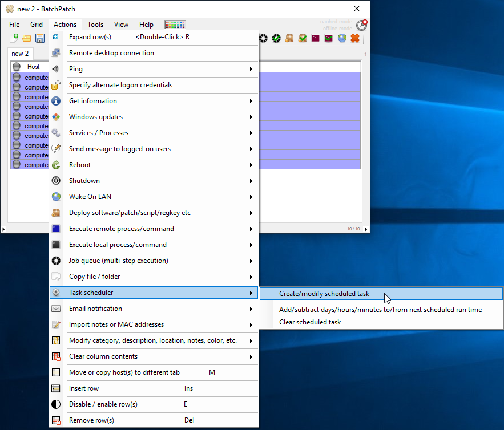
Task: Click the open folder toolbar icon
Action: (27, 39)
